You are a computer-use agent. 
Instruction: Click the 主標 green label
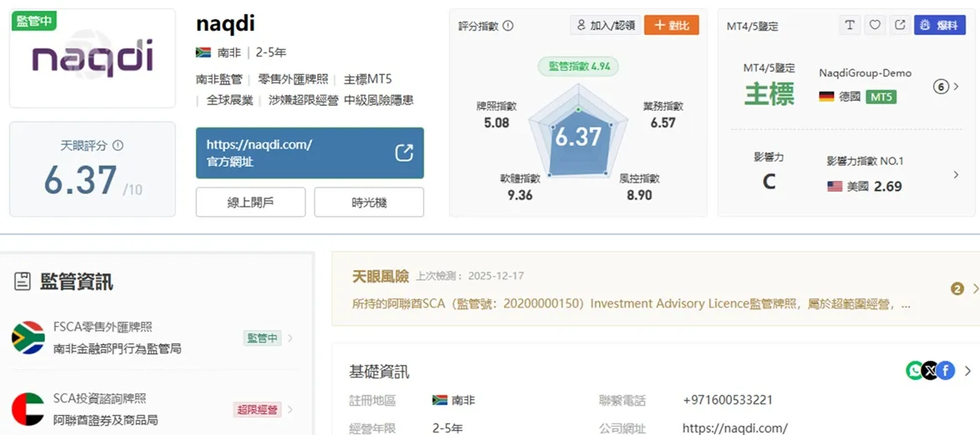point(768,95)
